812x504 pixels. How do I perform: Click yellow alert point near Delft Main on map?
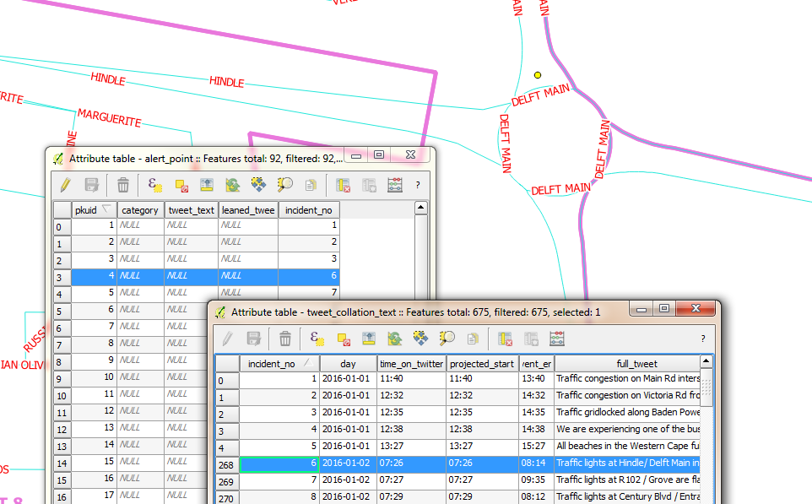(x=538, y=75)
